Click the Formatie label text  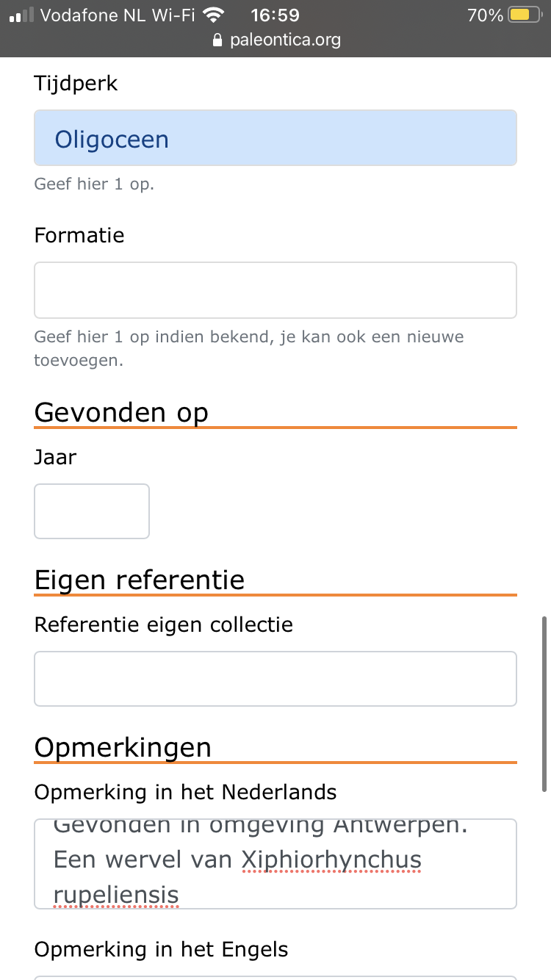[79, 235]
